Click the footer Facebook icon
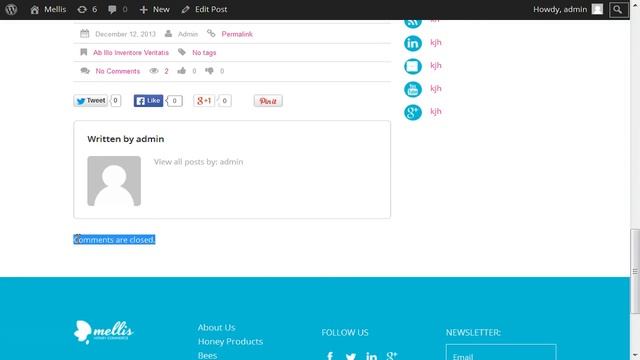 pos(330,356)
